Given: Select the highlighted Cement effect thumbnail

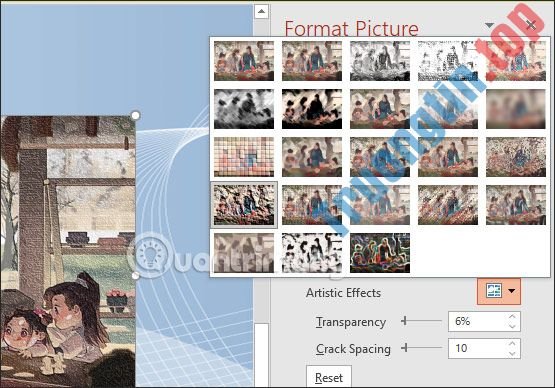Looking at the screenshot, I should pos(244,205).
